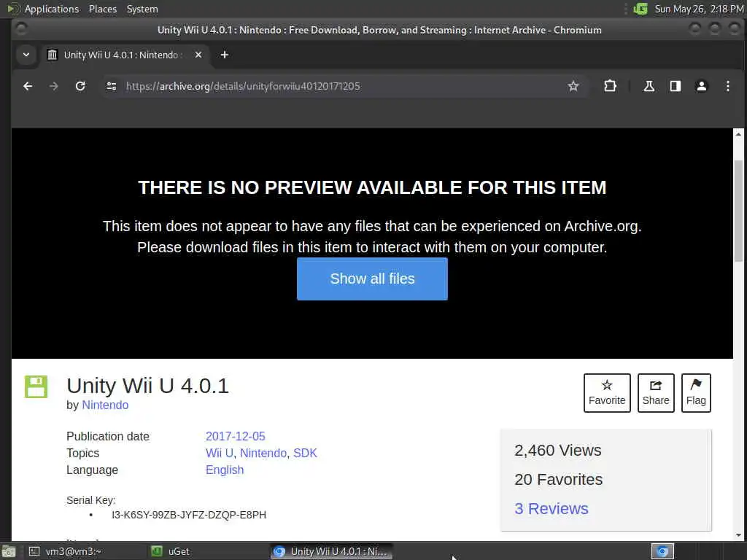
Task: Toggle the browser side panel
Action: tap(675, 86)
